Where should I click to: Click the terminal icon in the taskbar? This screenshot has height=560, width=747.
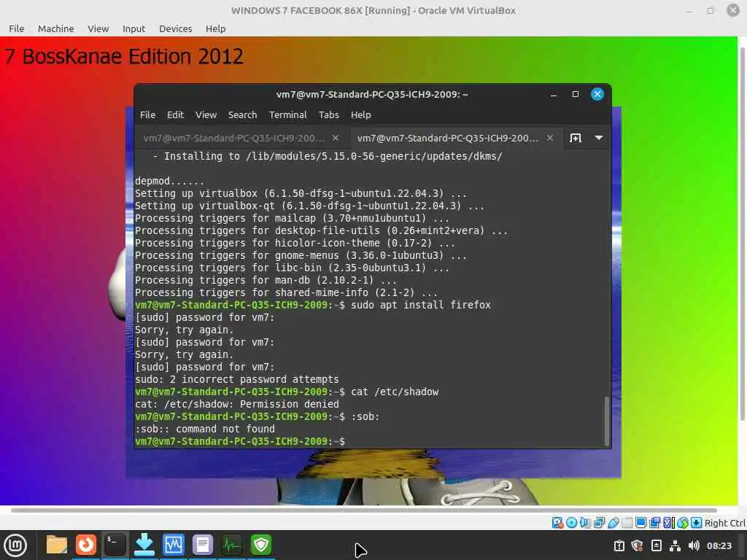115,545
